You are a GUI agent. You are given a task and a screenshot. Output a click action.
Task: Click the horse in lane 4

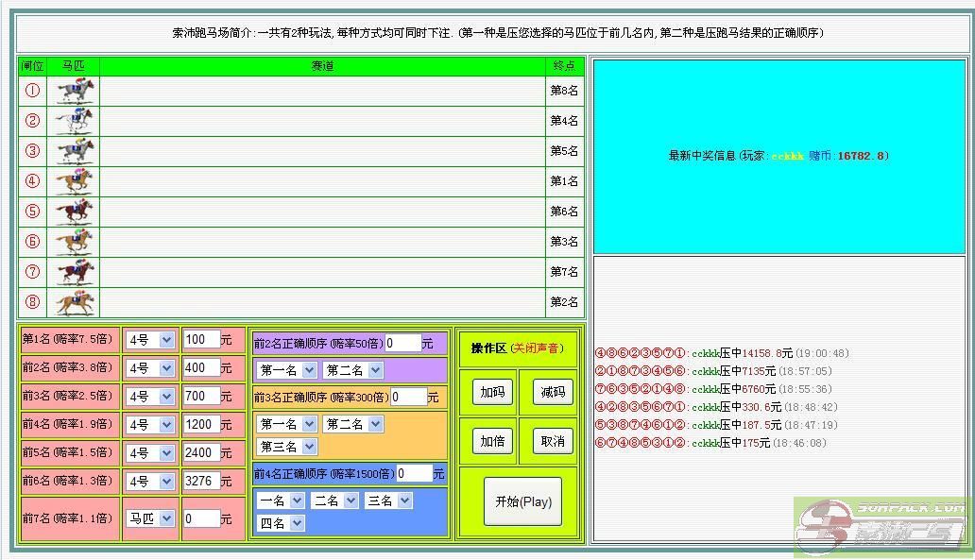click(75, 181)
